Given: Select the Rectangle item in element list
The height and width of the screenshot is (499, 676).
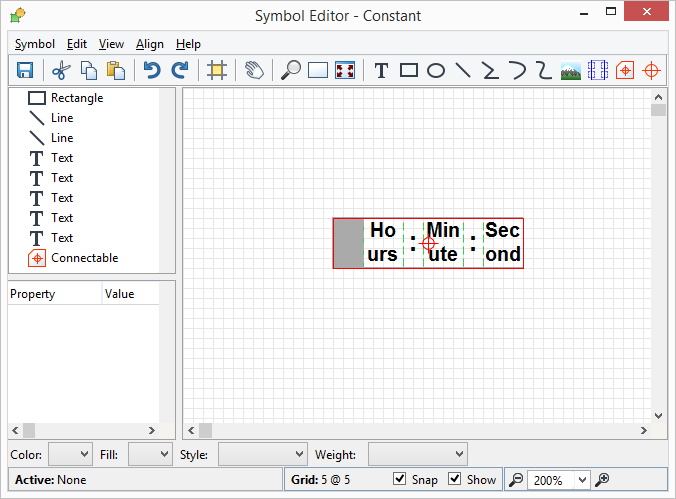Looking at the screenshot, I should point(76,98).
